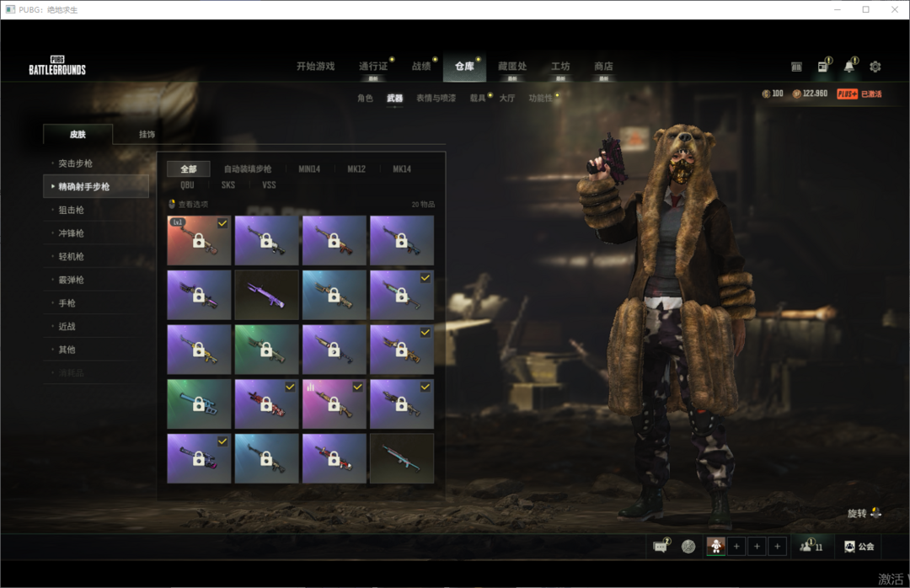910x588 pixels.
Task: Click the orange PLUS+ badge
Action: point(848,94)
